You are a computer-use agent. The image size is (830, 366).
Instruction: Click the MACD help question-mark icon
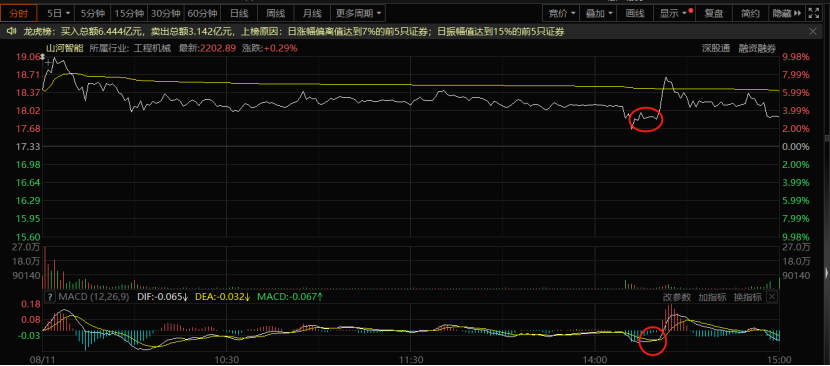pos(50,297)
